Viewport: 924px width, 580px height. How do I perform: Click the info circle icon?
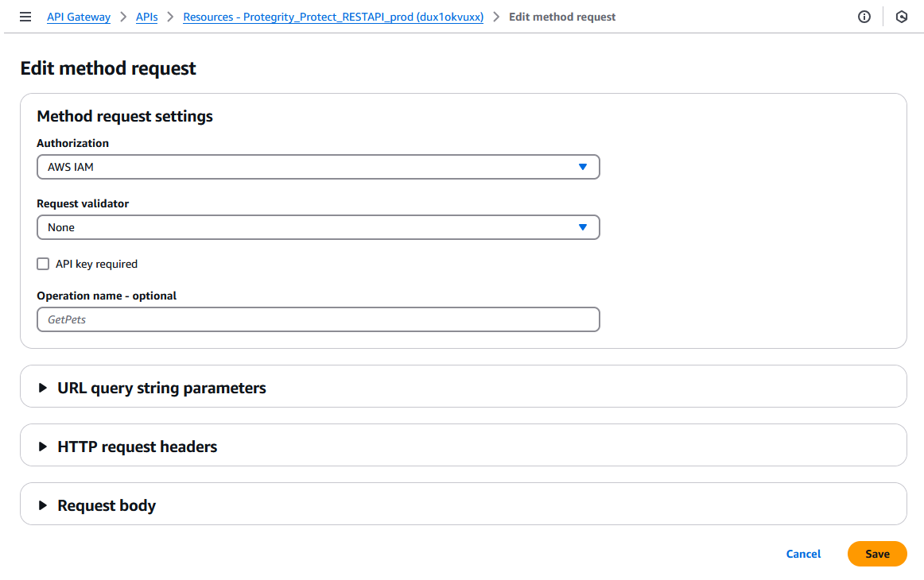tap(864, 17)
